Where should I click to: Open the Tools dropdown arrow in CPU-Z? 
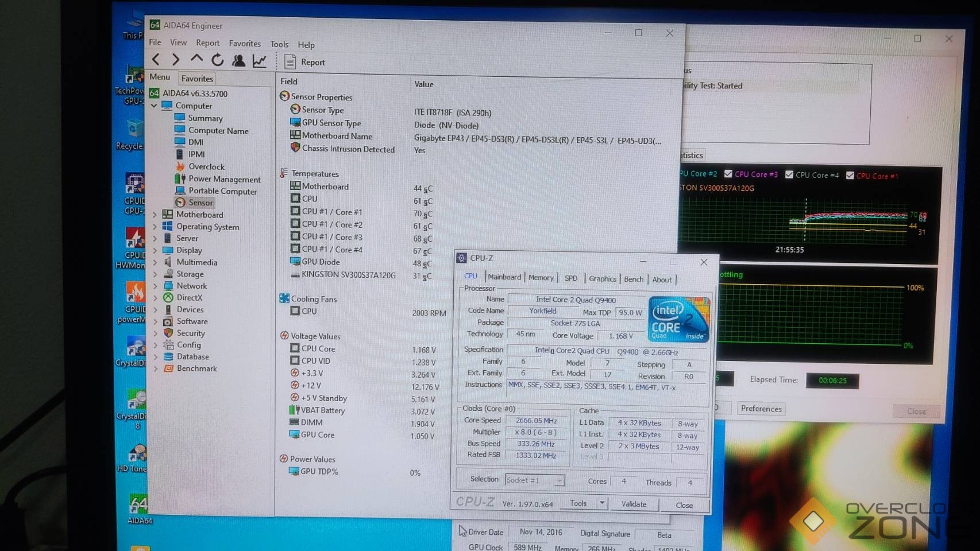602,503
